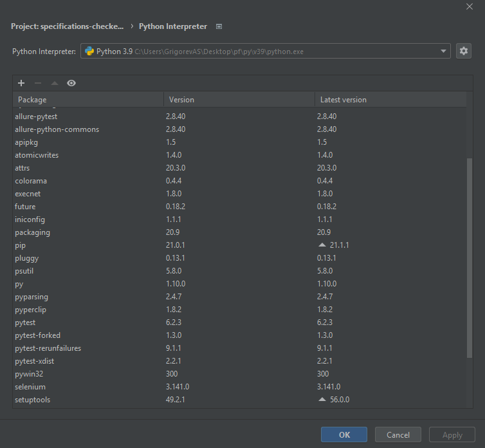Select the attrs package row

[x=239, y=168]
